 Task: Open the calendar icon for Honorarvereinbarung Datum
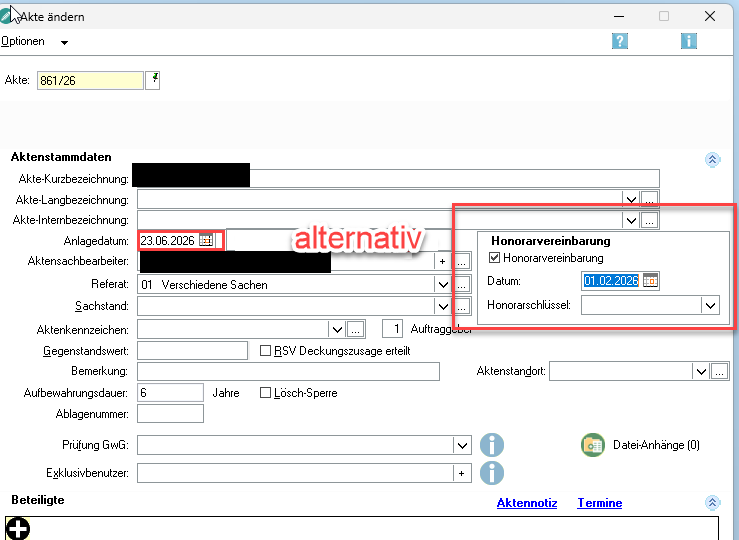[x=650, y=281]
